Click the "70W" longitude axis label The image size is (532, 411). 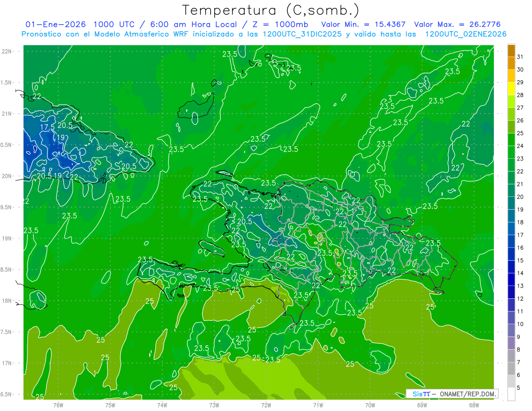pos(370,405)
